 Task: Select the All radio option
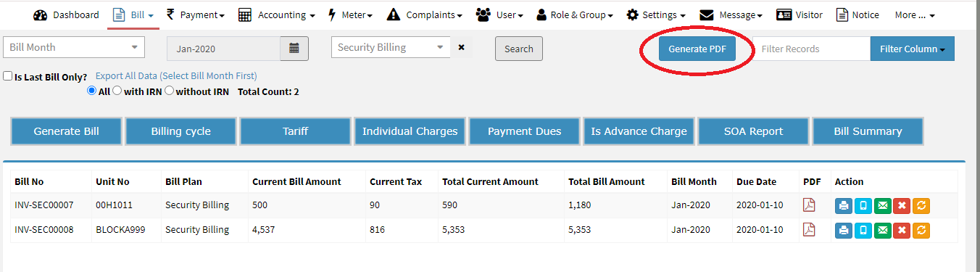91,91
